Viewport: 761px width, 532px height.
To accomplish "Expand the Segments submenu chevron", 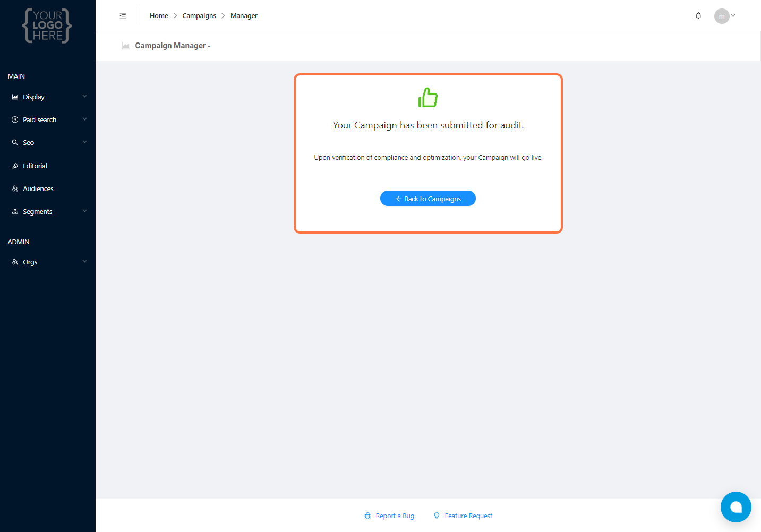I will tap(84, 211).
